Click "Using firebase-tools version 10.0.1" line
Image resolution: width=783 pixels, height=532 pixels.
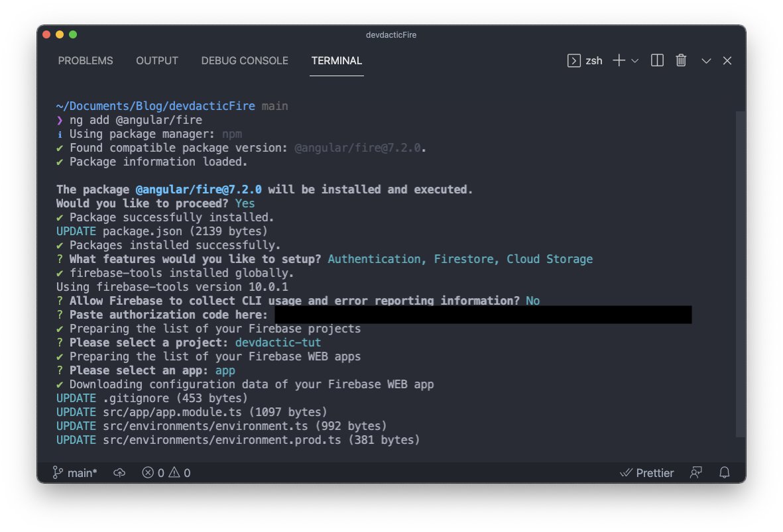click(x=172, y=287)
